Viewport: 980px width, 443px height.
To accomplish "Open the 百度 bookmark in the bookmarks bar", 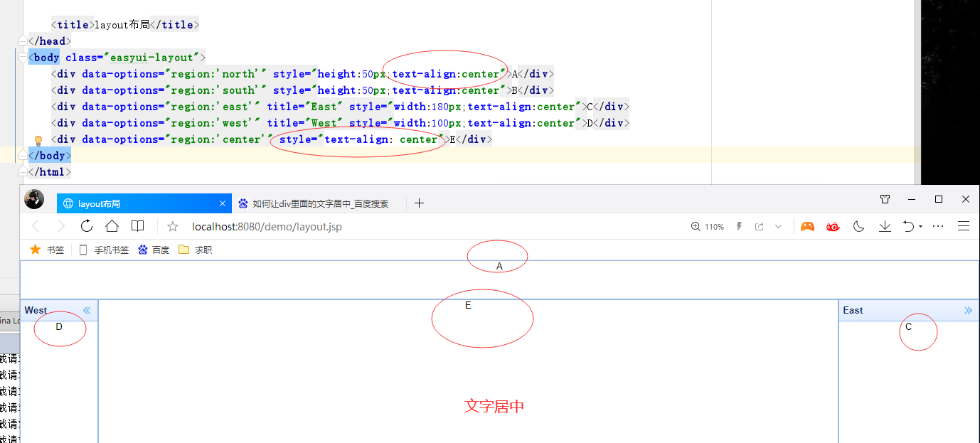I will 153,249.
